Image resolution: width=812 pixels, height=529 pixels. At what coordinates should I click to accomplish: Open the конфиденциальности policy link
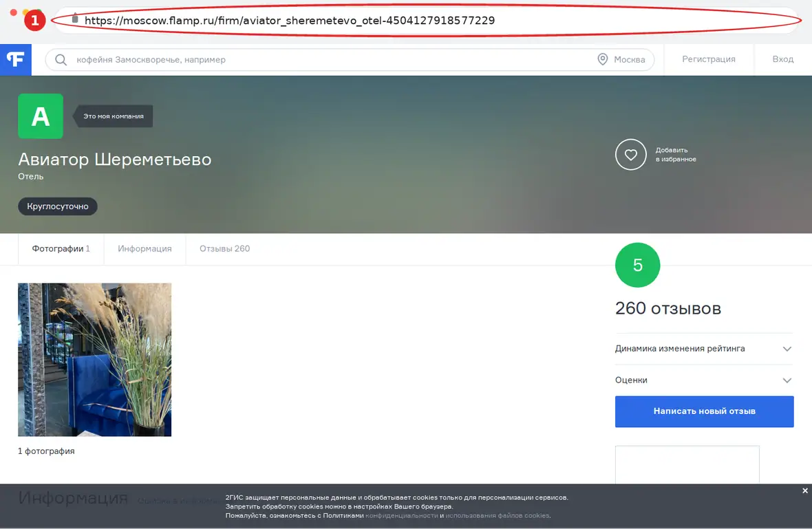click(402, 515)
